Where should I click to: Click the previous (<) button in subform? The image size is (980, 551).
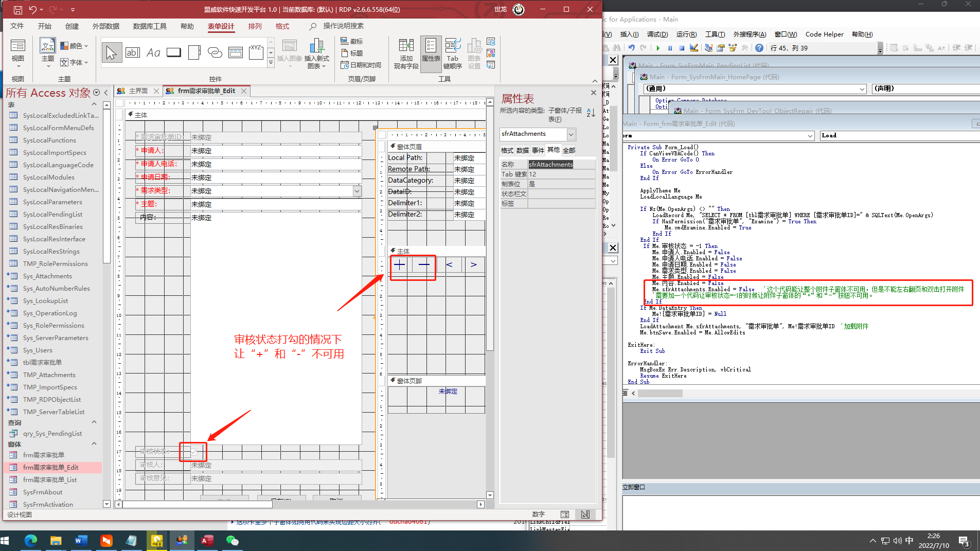tap(449, 265)
